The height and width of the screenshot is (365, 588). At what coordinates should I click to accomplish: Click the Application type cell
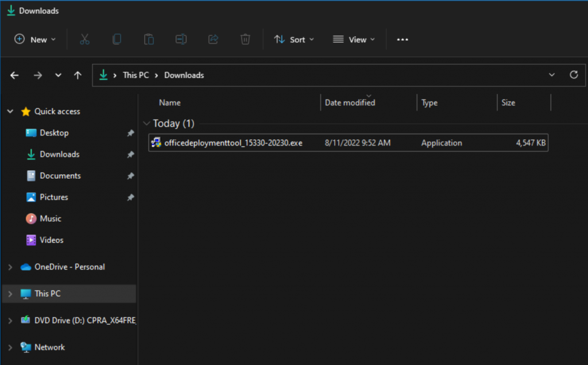coord(442,143)
